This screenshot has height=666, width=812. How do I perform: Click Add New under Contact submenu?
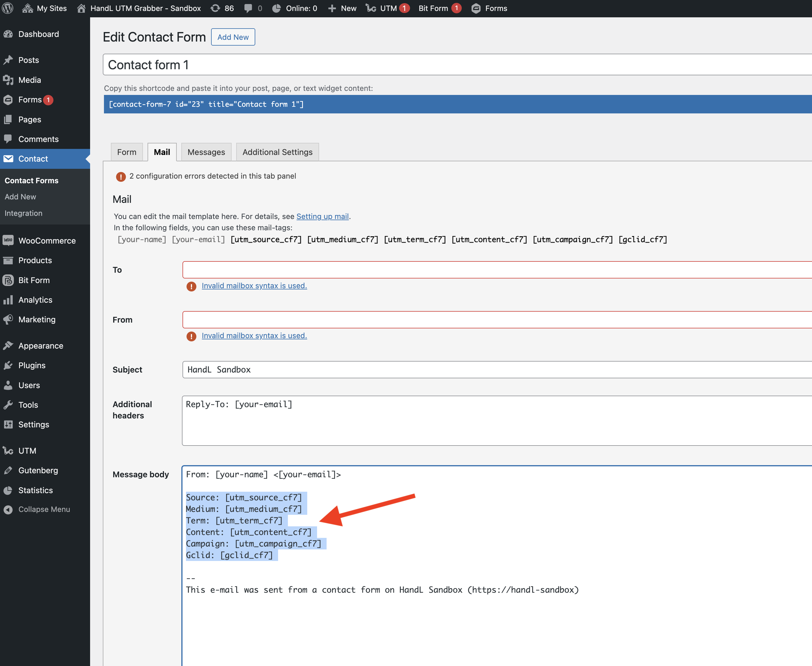[x=20, y=197]
